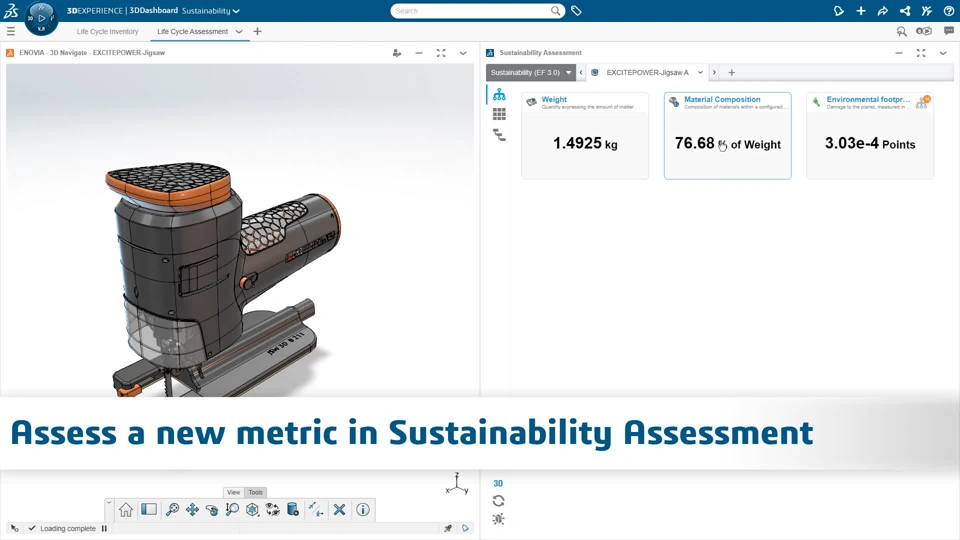
Task: Open the 3DEXPERIENCE compass
Action: click(x=41, y=18)
